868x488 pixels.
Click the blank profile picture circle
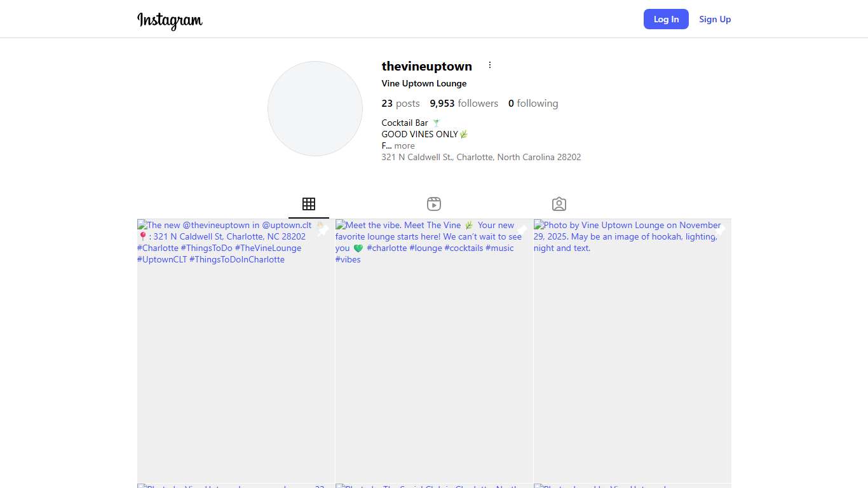tap(315, 109)
